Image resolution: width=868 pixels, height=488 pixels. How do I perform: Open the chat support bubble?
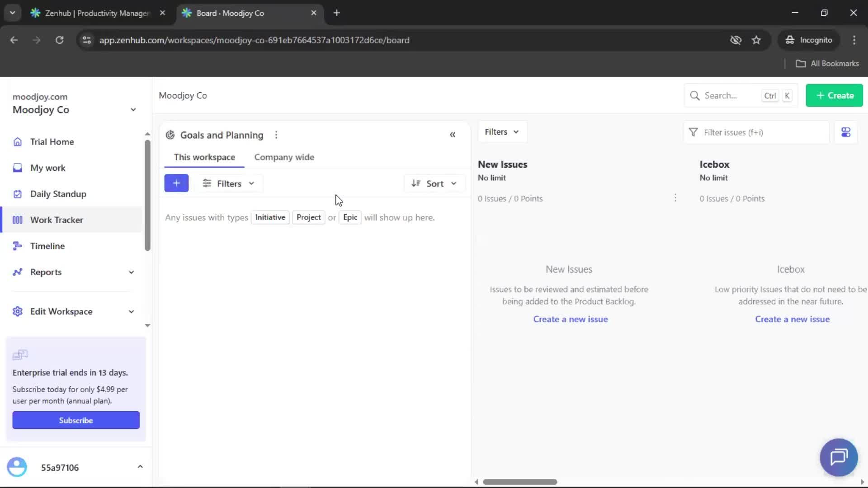click(838, 457)
